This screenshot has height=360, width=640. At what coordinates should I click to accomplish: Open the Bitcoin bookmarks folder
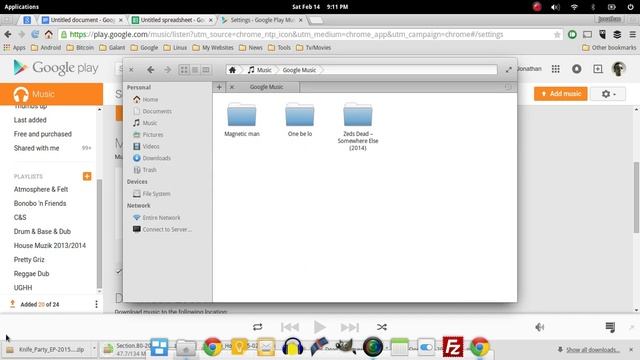tap(80, 48)
